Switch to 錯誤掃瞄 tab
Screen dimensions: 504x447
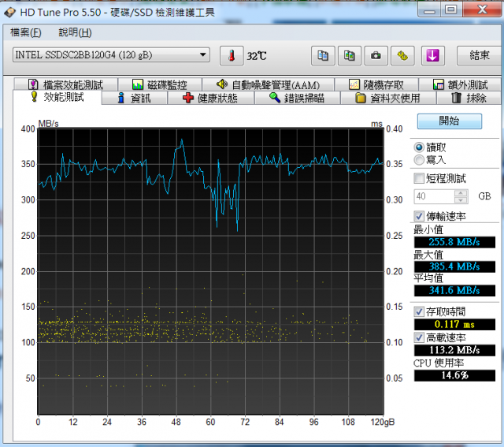(297, 98)
